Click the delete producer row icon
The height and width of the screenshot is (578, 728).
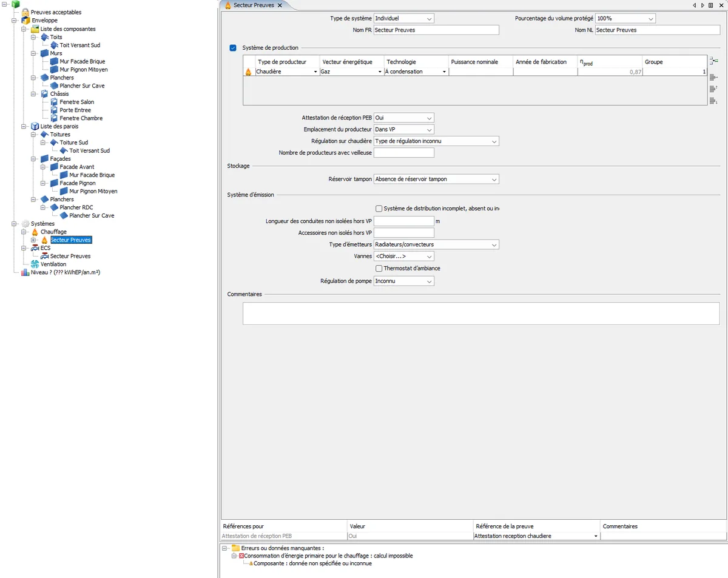713,77
